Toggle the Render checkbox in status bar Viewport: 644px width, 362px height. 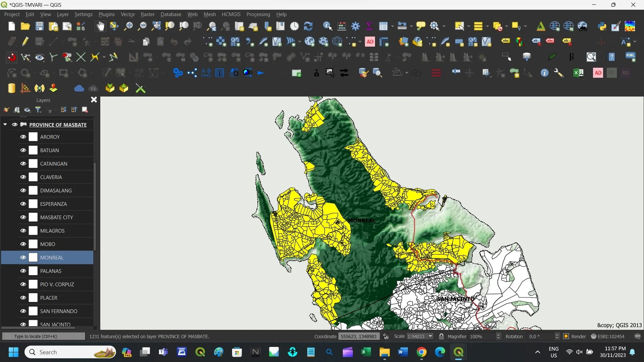pyautogui.click(x=566, y=336)
